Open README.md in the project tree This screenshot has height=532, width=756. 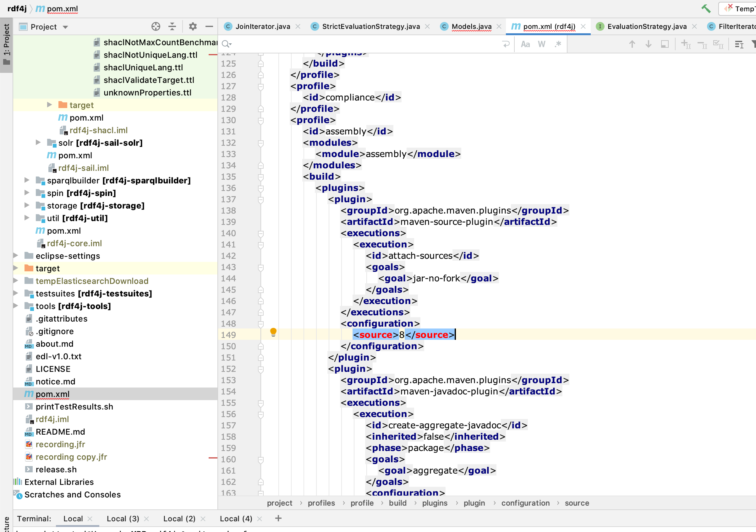[60, 432]
